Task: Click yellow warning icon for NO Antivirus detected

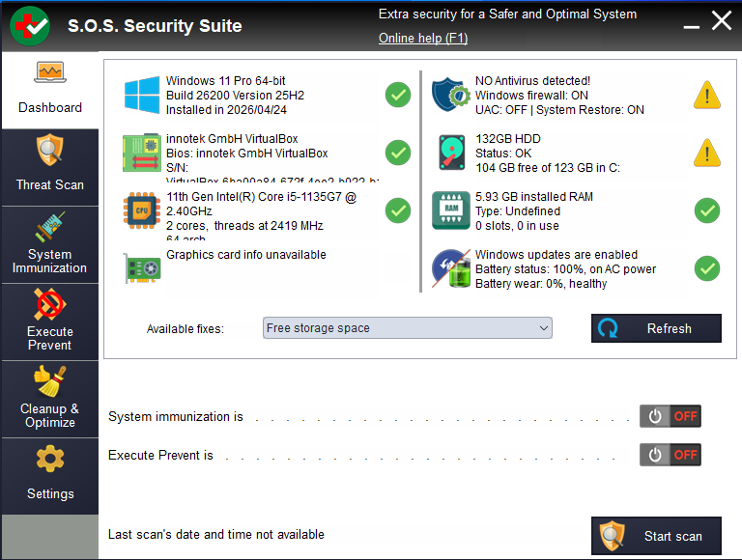Action: [707, 95]
